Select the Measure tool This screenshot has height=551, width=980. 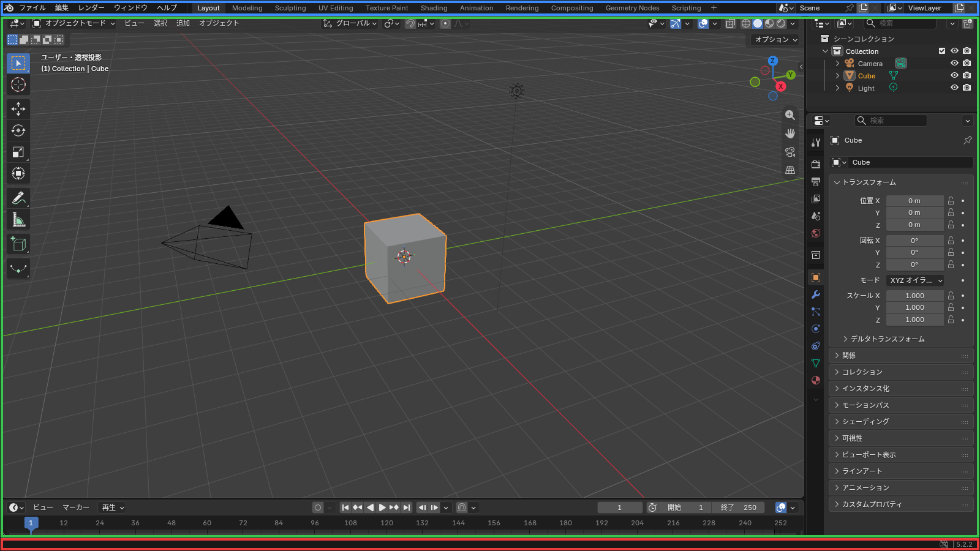tap(18, 220)
